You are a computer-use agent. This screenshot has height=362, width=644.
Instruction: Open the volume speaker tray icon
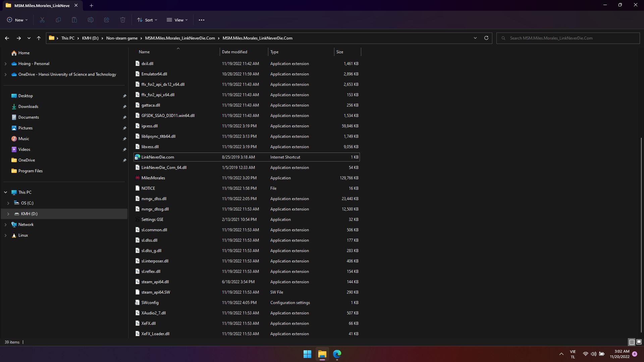tap(594, 354)
